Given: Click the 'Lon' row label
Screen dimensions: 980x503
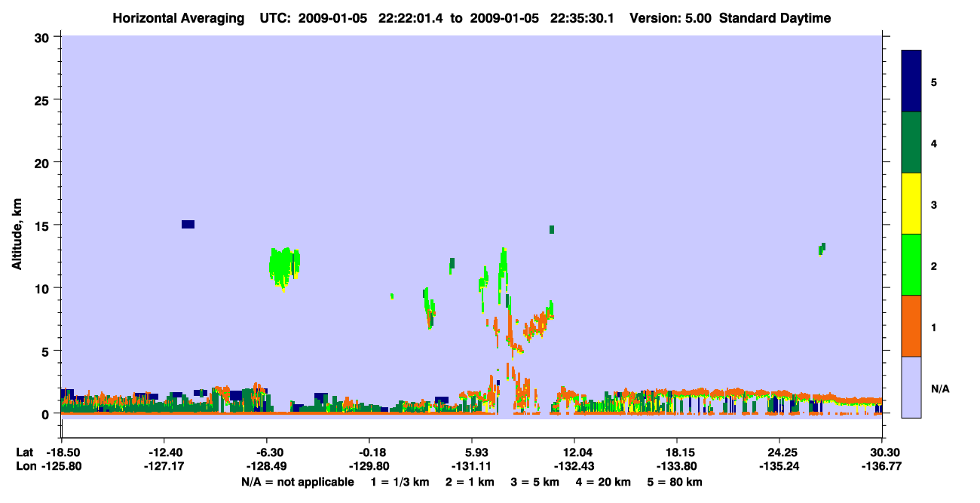Looking at the screenshot, I should coord(25,466).
